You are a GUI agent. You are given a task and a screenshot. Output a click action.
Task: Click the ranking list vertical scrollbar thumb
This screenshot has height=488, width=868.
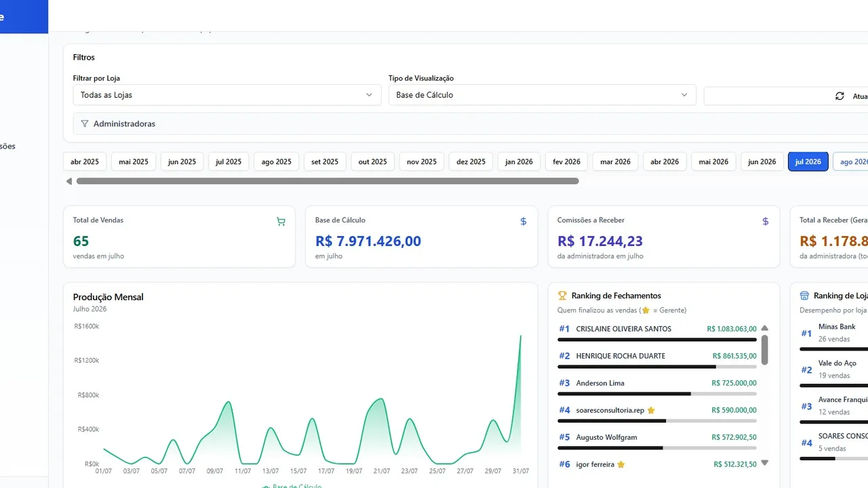765,349
